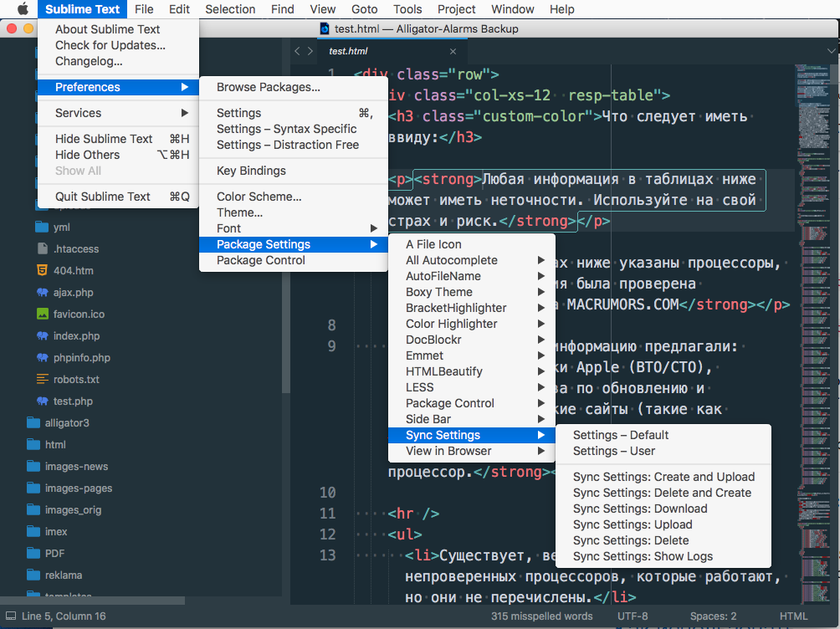Screen dimensions: 840x629
Task: Click the .htaccess file icon
Action: pos(43,248)
